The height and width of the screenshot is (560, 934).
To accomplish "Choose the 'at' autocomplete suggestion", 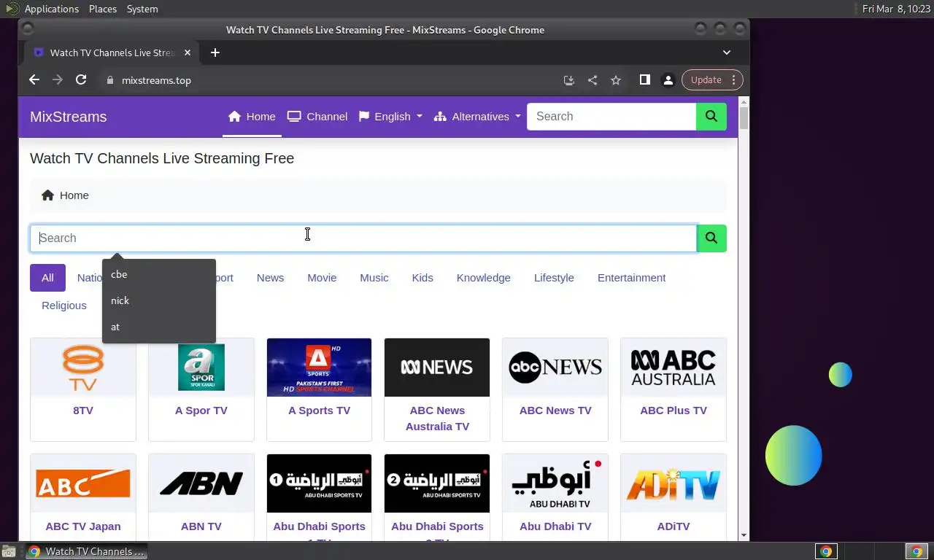I will click(159, 327).
